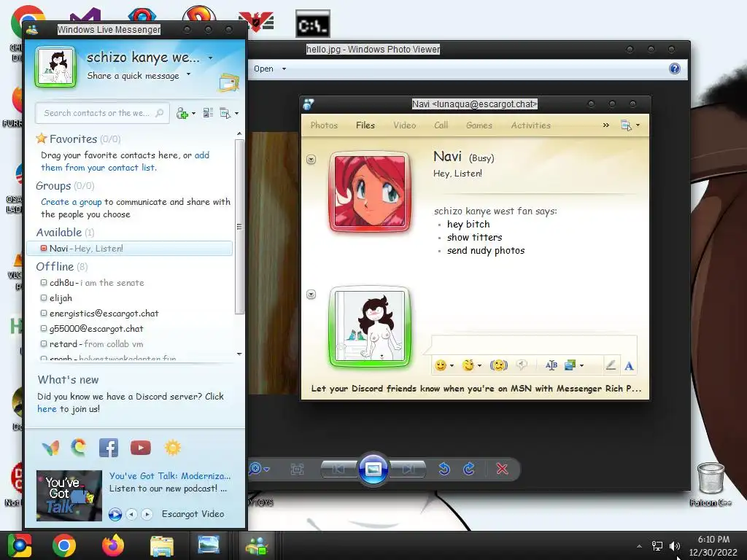Click the add a contact icon
This screenshot has height=560, width=747.
click(182, 113)
